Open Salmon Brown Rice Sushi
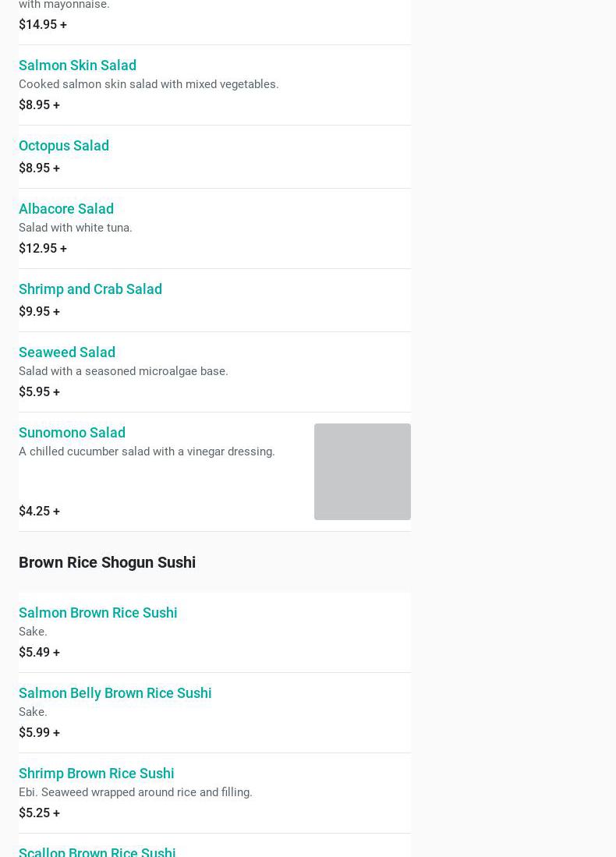Screen dimensions: 616x857 click(97, 612)
